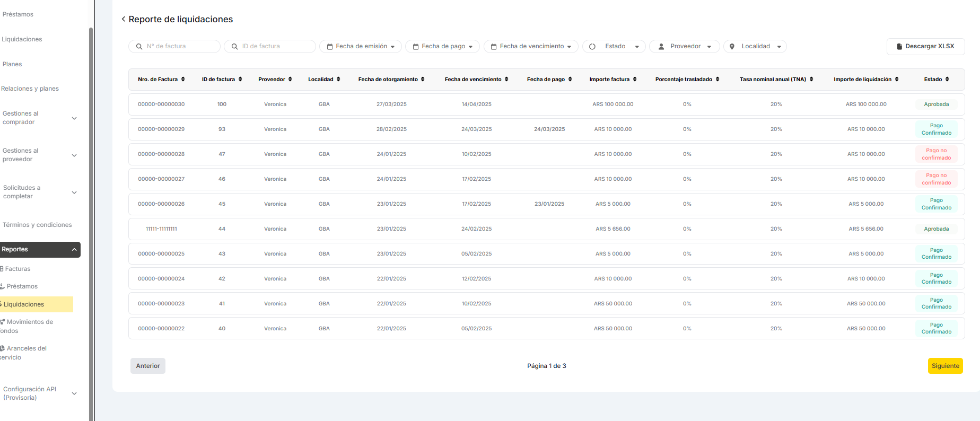The image size is (980, 421).
Task: Sort by Fecha de vencimiento column arrows
Action: click(506, 80)
